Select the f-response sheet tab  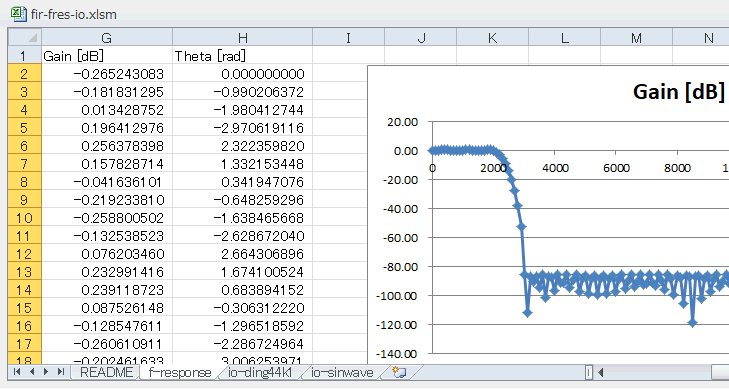(180, 372)
